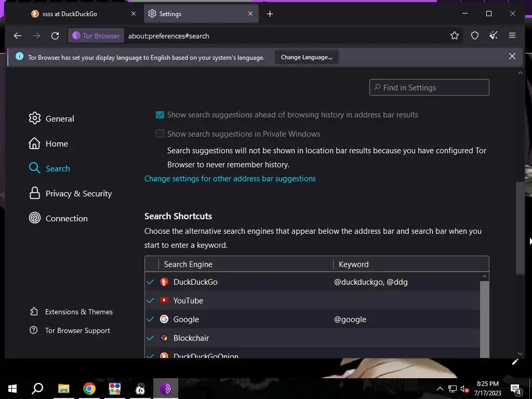Open Extensions & Themes

coord(71,312)
